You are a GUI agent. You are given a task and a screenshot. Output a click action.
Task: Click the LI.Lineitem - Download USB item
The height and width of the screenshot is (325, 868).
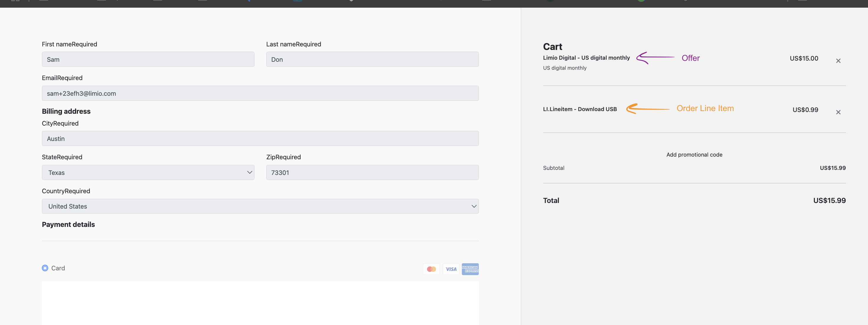coord(580,109)
